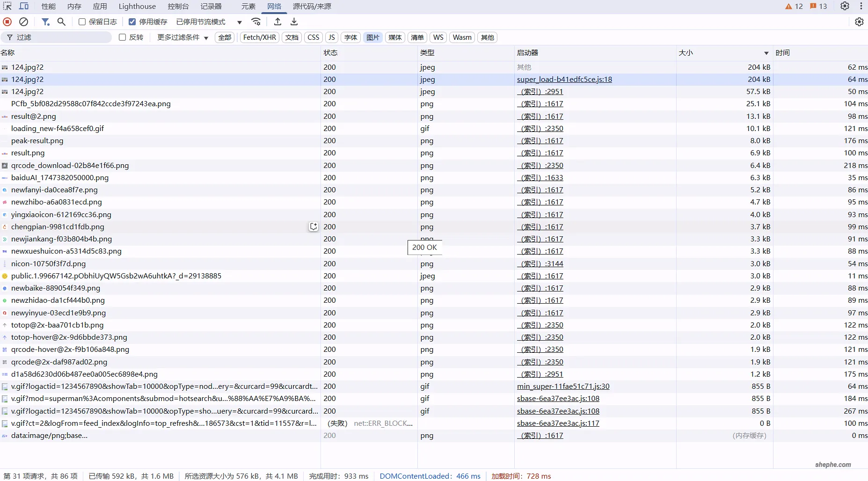
Task: Disable the 停用缓存 option
Action: pos(132,22)
